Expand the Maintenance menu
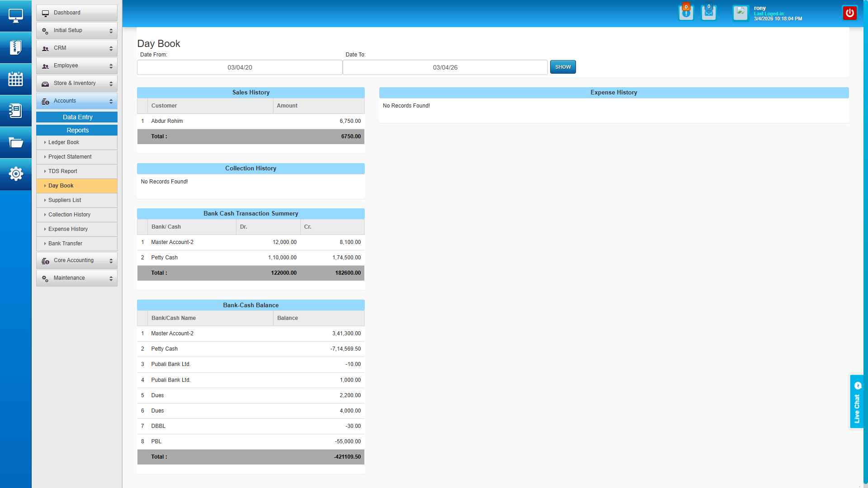Screen dimensions: 868x488 pos(77,278)
